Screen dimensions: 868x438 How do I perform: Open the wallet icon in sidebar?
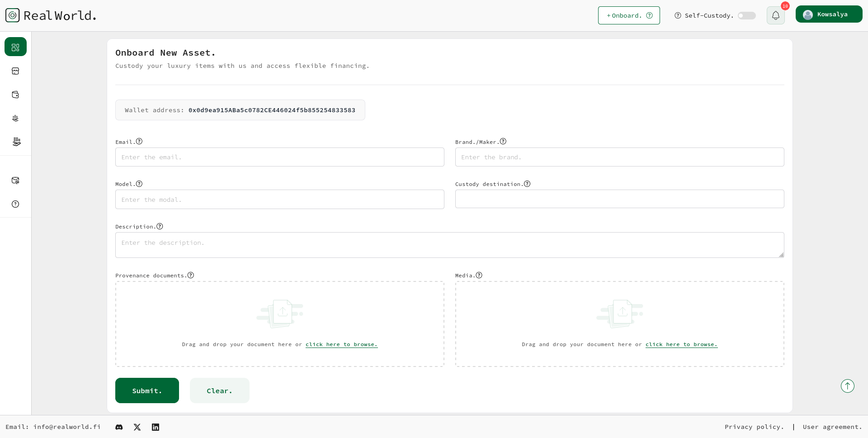tap(15, 95)
